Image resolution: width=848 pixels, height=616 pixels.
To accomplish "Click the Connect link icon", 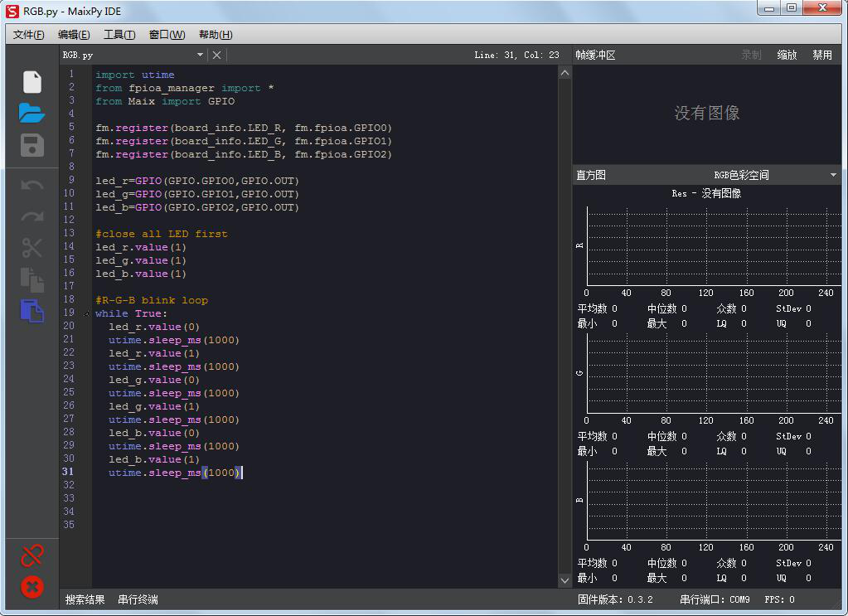I will pos(31,555).
